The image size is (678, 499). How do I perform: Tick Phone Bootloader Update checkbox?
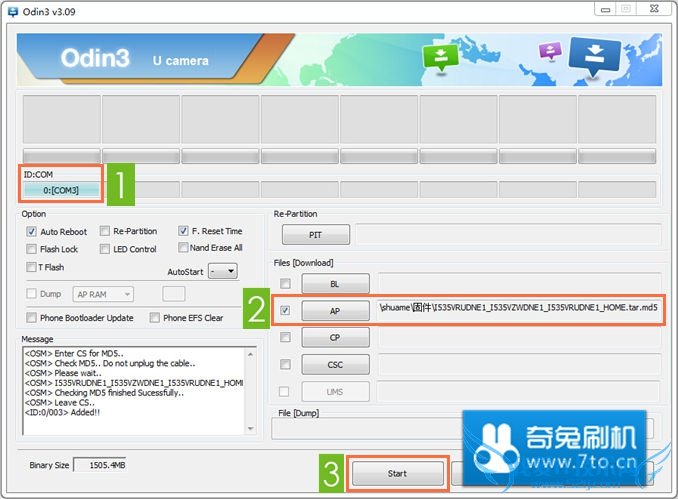point(31,317)
